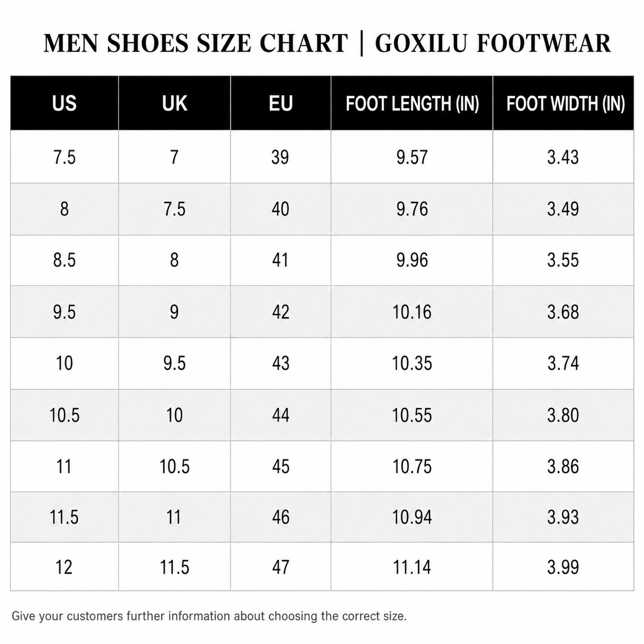Screen dimensions: 644x644
Task: Select the US size 12 cell
Action: pyautogui.click(x=64, y=567)
